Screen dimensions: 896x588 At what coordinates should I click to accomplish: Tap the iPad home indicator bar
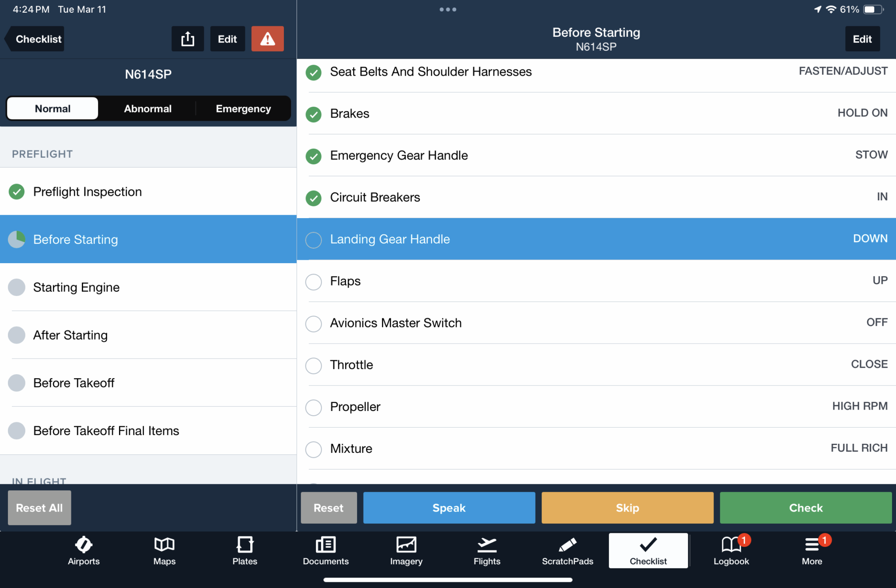tap(448, 580)
